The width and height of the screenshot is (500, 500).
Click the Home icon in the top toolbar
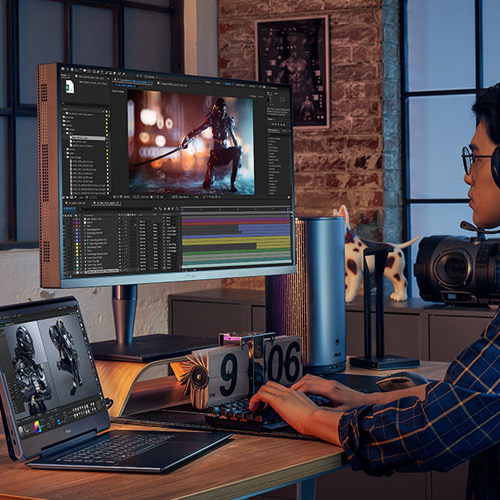pyautogui.click(x=62, y=69)
